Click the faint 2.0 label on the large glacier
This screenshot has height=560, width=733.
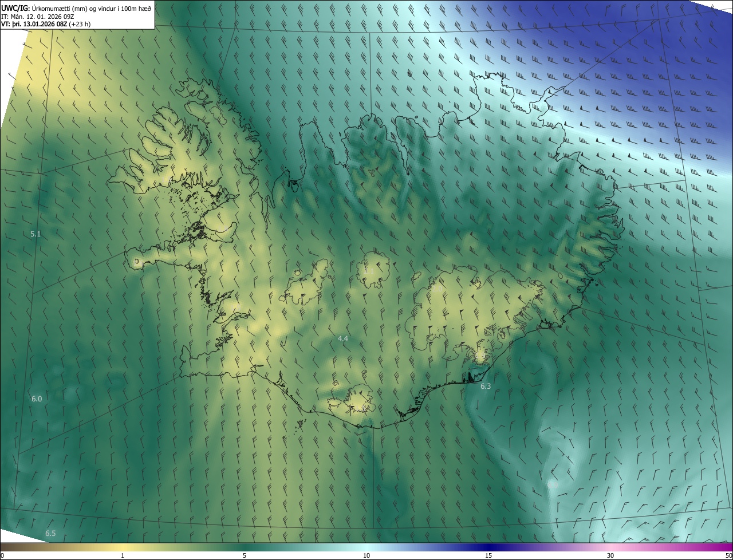pos(437,289)
